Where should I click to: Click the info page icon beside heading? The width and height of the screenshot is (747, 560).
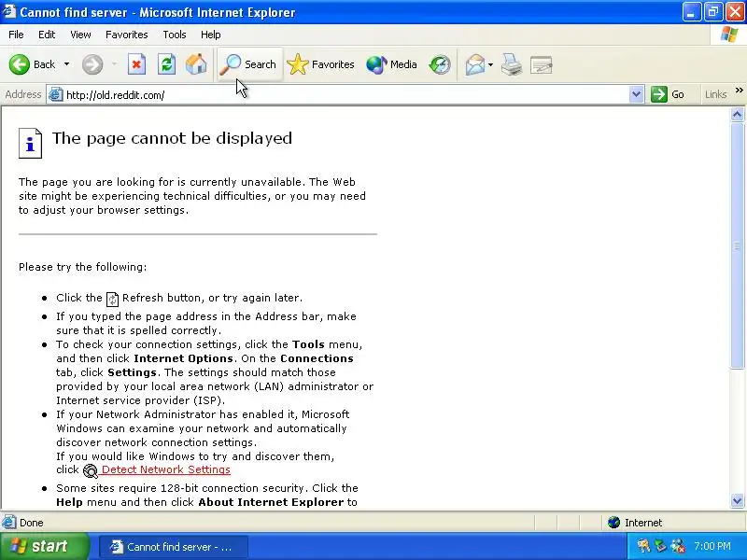pos(31,144)
